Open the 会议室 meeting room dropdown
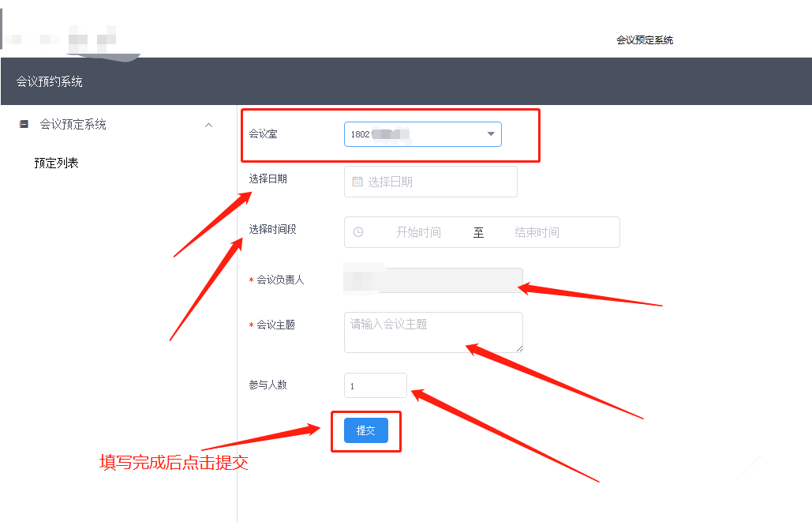 click(x=422, y=133)
